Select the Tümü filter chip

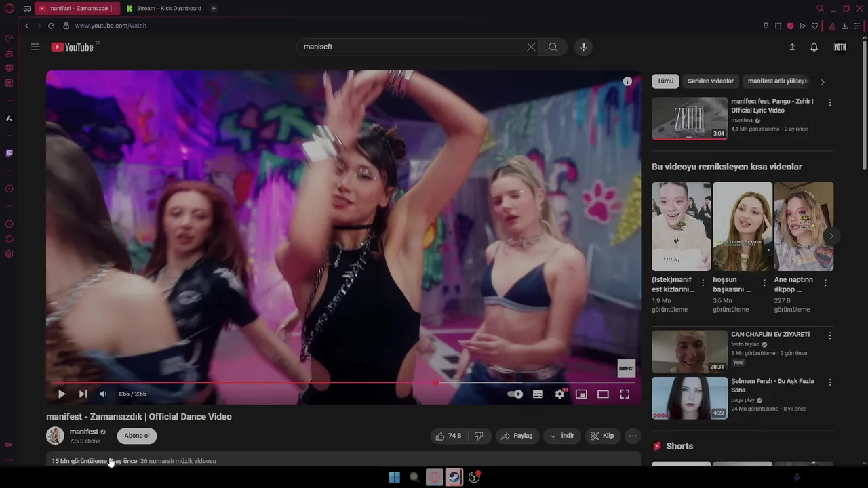tap(665, 81)
